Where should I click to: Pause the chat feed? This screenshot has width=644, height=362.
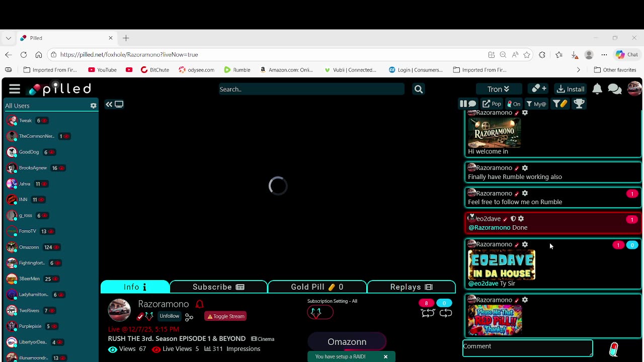point(467,104)
